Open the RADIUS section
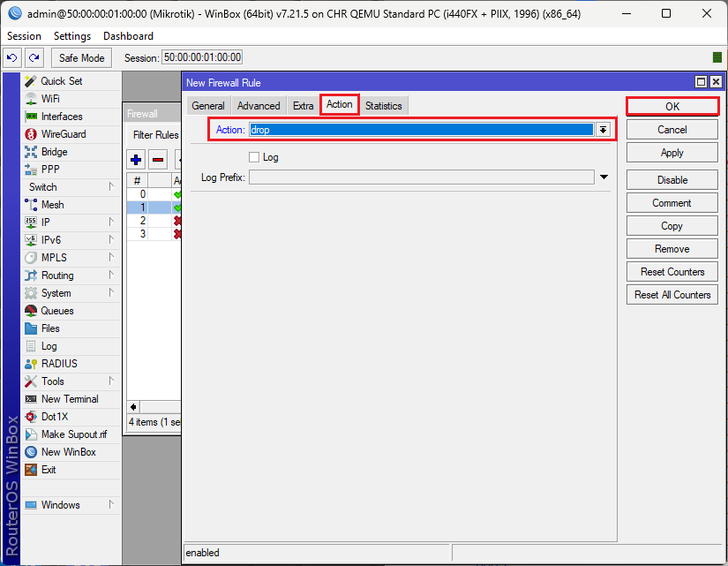Viewport: 728px width, 566px height. pos(71,364)
